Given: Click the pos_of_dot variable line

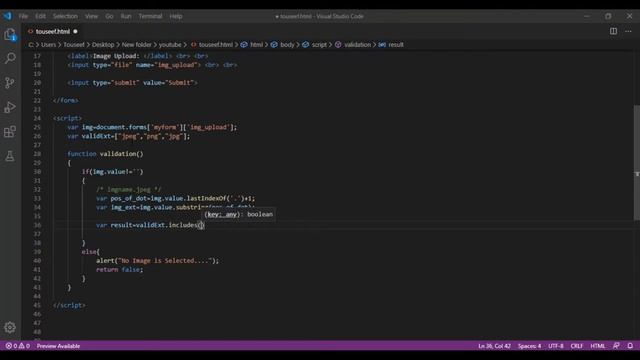Looking at the screenshot, I should click(x=176, y=198).
